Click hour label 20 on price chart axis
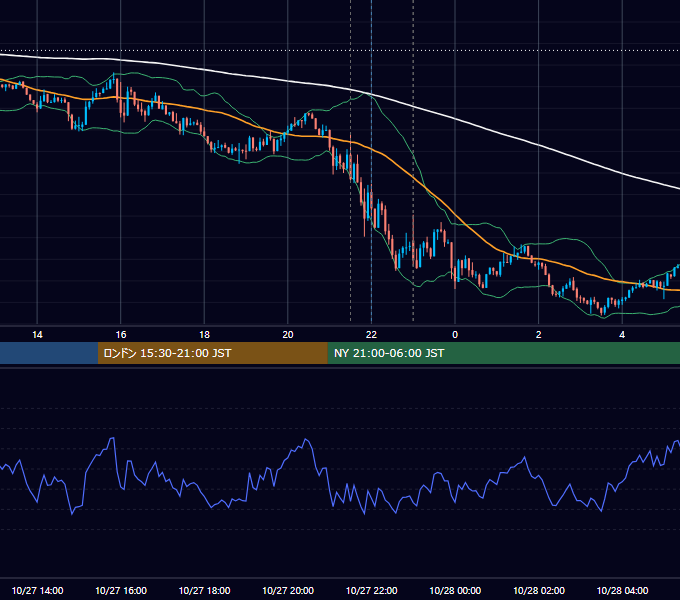This screenshot has width=680, height=600. (288, 335)
